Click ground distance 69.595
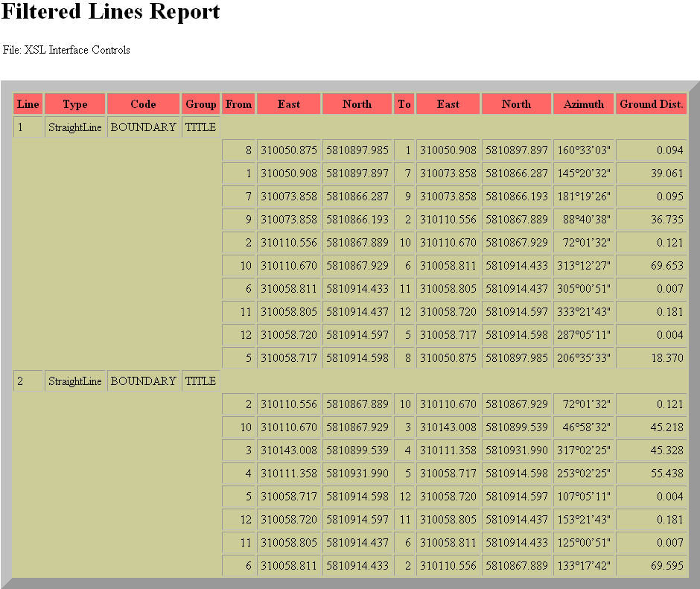This screenshot has height=589, width=700. click(652, 566)
